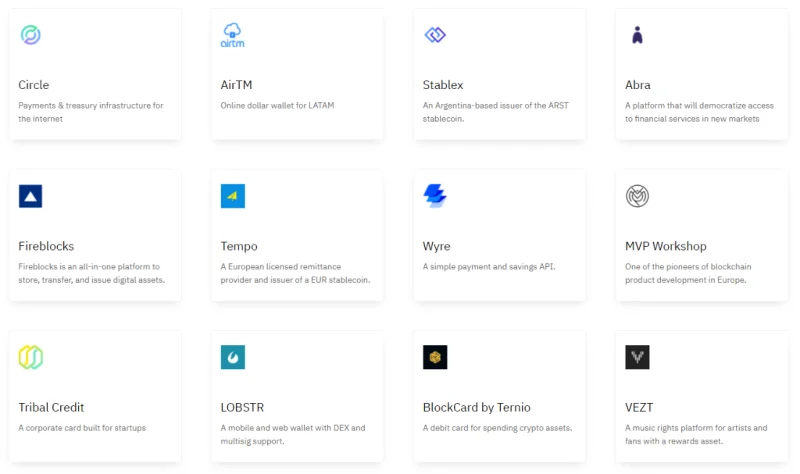
Task: Click 'Online dollar wallet for LATAM' text
Action: pyautogui.click(x=277, y=105)
